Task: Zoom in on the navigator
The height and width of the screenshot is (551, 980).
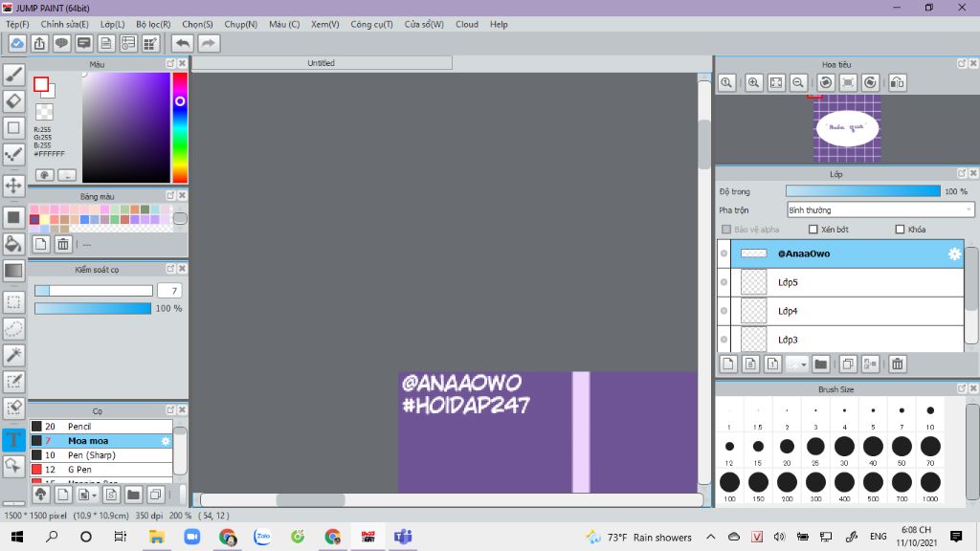Action: pos(754,82)
